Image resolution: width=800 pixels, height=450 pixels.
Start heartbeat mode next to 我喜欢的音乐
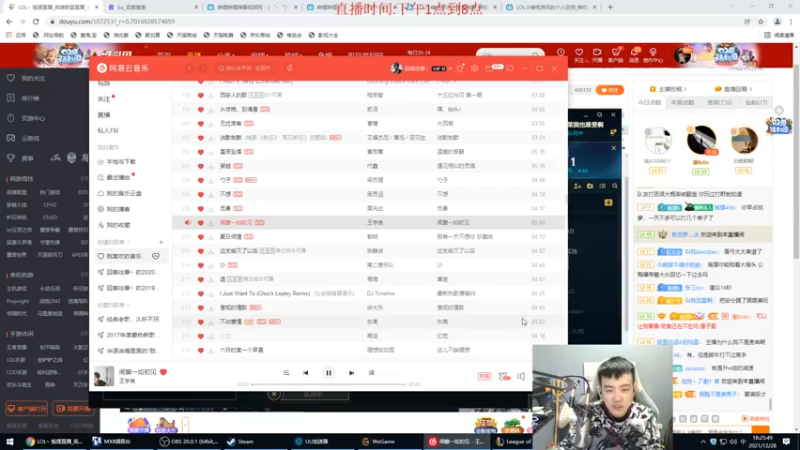pyautogui.click(x=156, y=256)
